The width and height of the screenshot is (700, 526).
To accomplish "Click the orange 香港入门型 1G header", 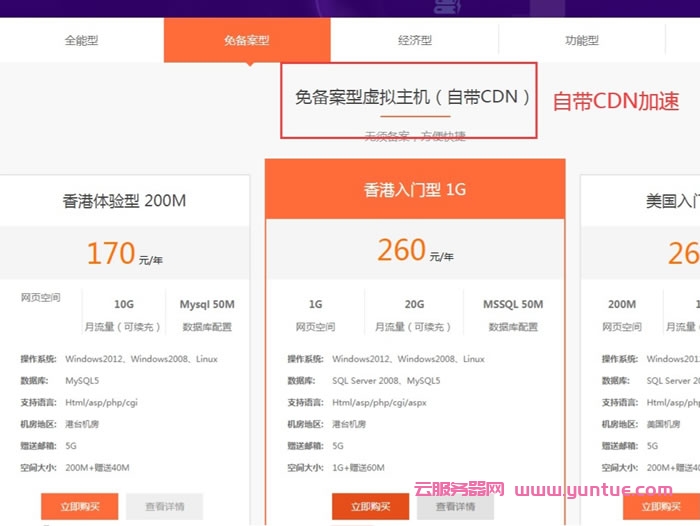I will pos(415,189).
